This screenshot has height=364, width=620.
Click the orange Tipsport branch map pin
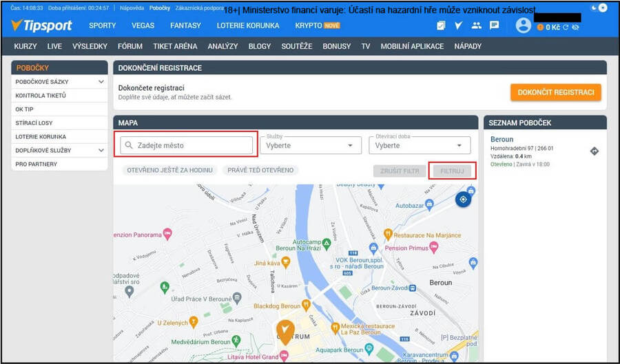coord(285,332)
